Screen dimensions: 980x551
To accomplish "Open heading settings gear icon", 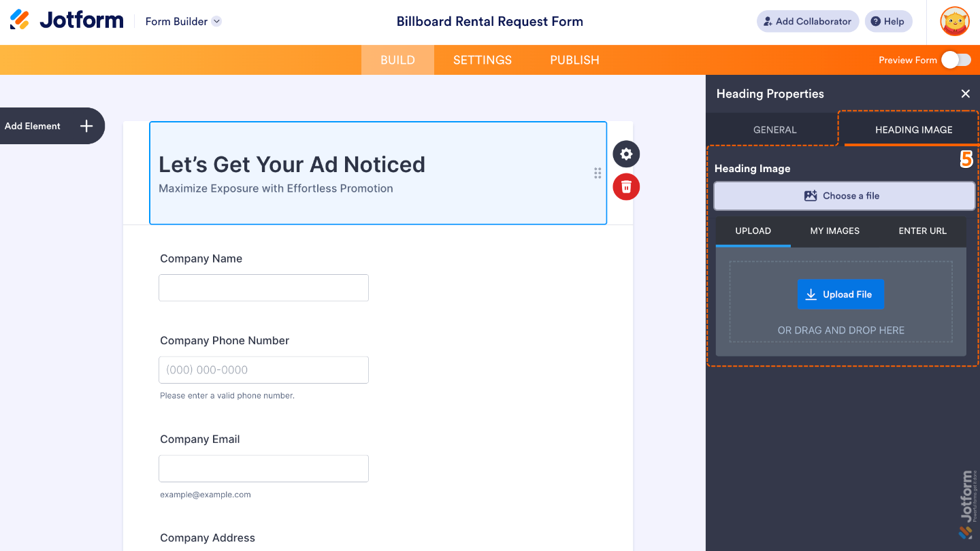I will tap(626, 154).
